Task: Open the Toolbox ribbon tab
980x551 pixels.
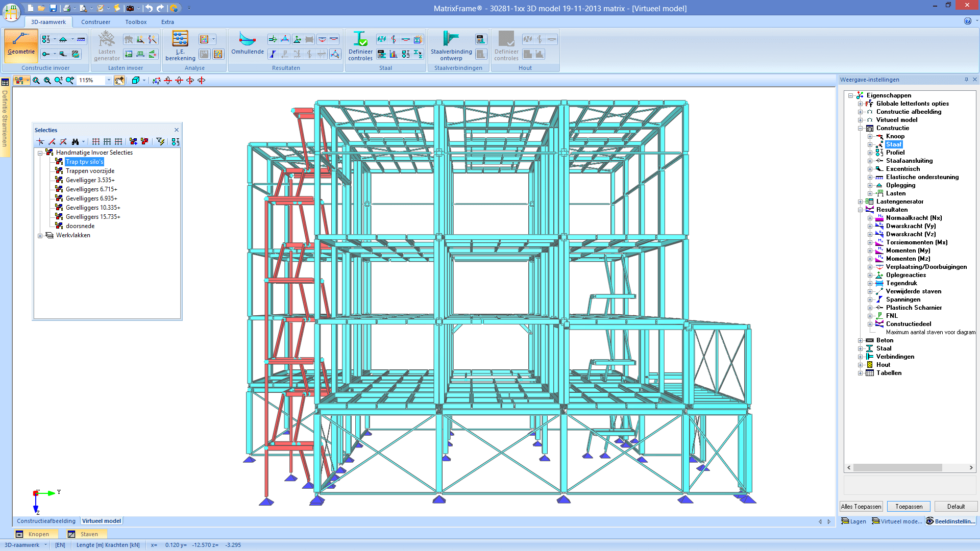Action: (x=136, y=22)
